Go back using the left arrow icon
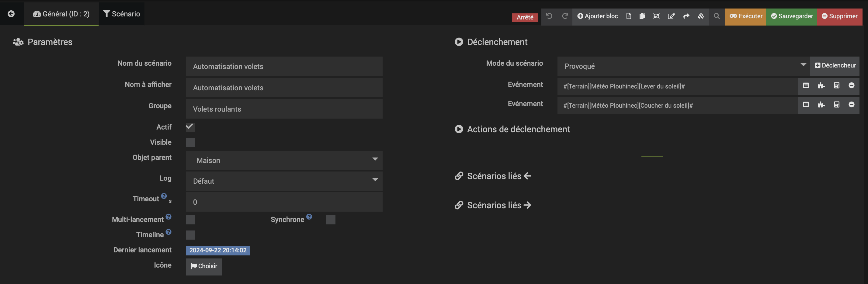Screen dimensions: 868x284 pyautogui.click(x=11, y=14)
